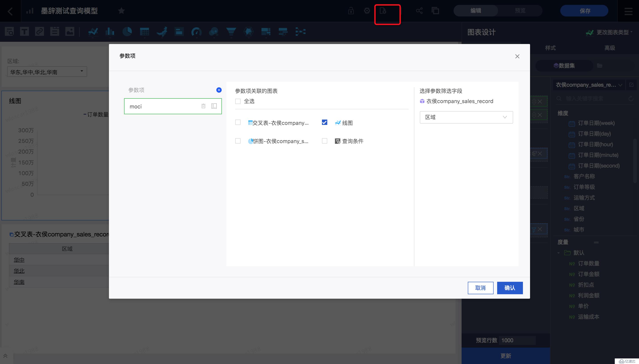The image size is (639, 364).
Task: Click the 保存 button
Action: coord(584,11)
